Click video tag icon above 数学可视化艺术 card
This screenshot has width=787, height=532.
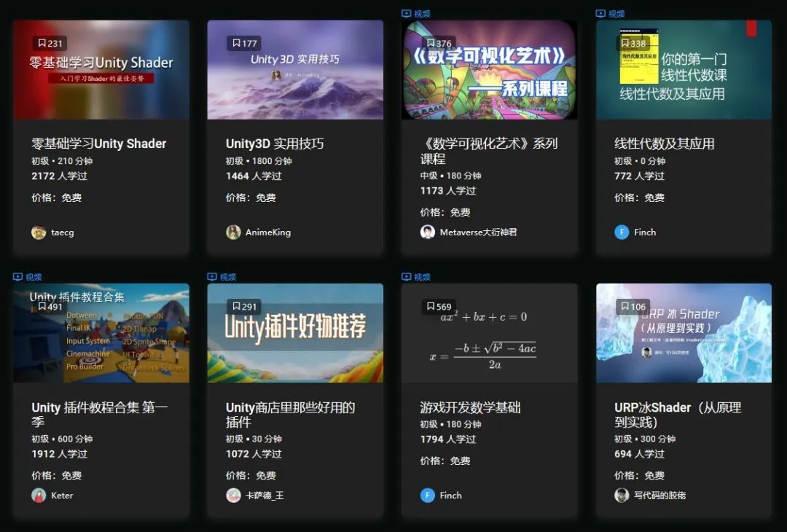(x=407, y=14)
